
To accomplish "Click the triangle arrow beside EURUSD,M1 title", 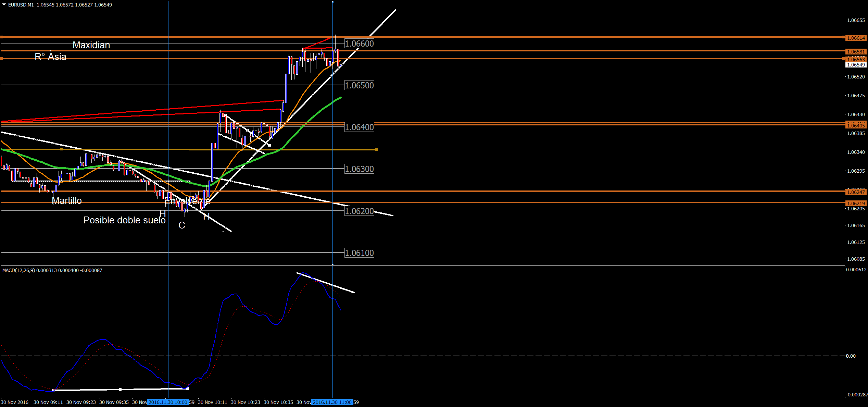I will click(x=4, y=5).
